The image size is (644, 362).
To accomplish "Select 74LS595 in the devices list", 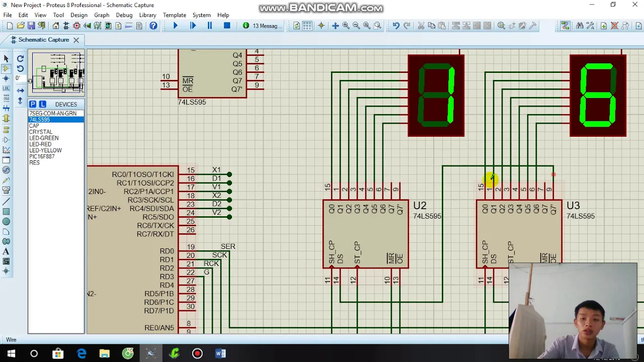I will click(x=56, y=120).
